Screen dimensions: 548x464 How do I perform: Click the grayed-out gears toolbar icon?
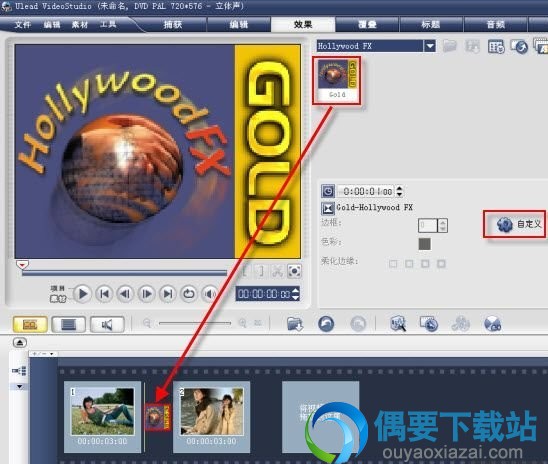tap(461, 324)
